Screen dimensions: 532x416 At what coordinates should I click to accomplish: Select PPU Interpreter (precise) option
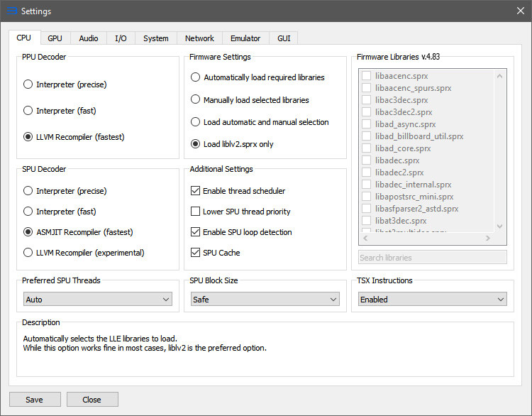pyautogui.click(x=65, y=84)
